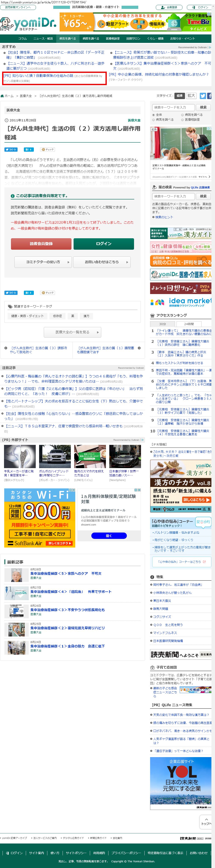Open the 集中治療後症候群<1>全身の筋力 article link
Viewport: 215px width, 868px height.
click(x=67, y=646)
